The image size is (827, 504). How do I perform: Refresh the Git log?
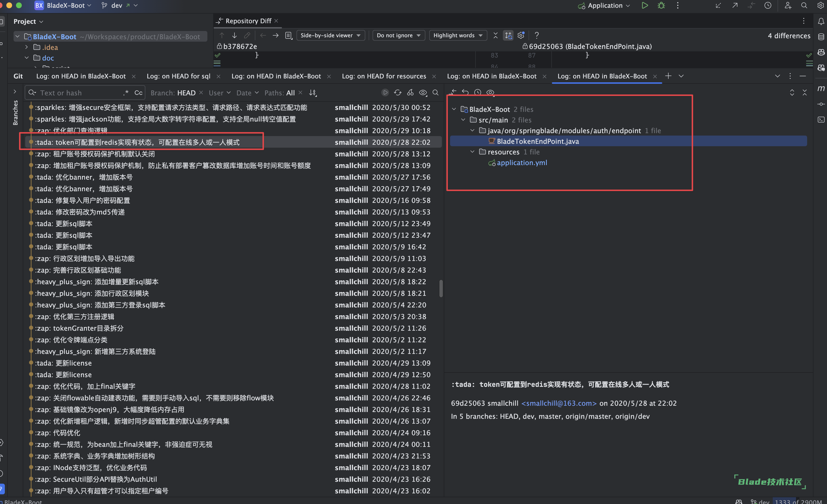click(x=398, y=92)
